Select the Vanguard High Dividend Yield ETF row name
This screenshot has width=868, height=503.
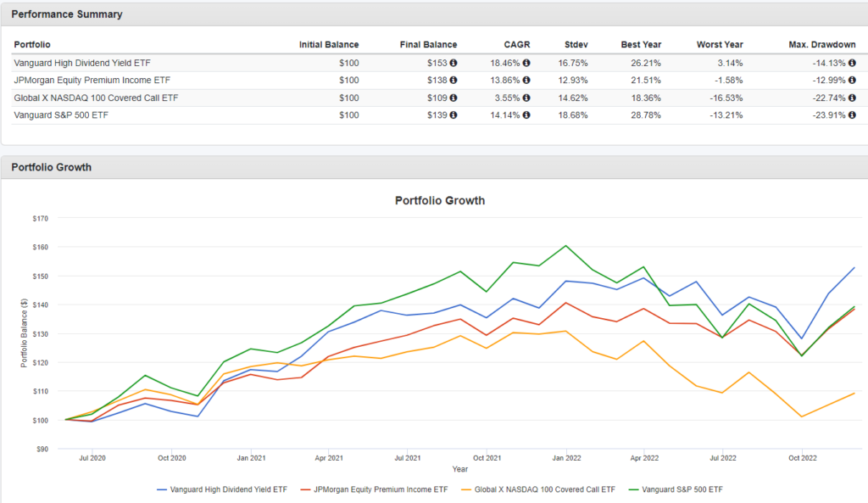pos(82,63)
